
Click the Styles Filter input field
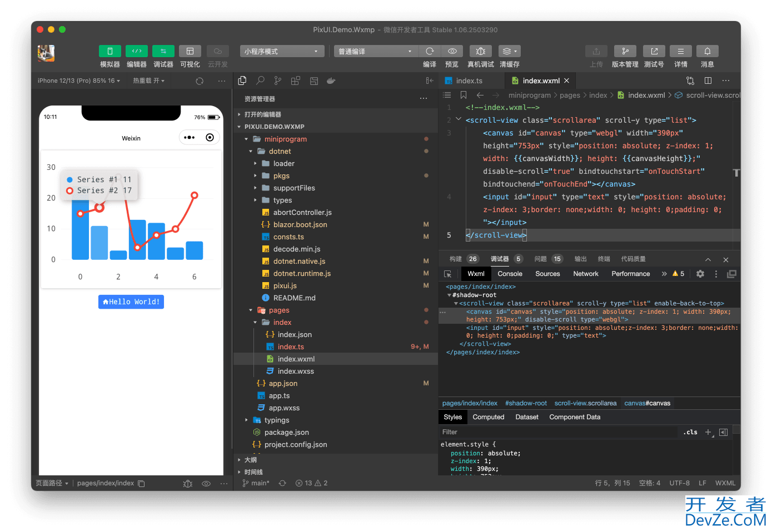[x=559, y=432]
